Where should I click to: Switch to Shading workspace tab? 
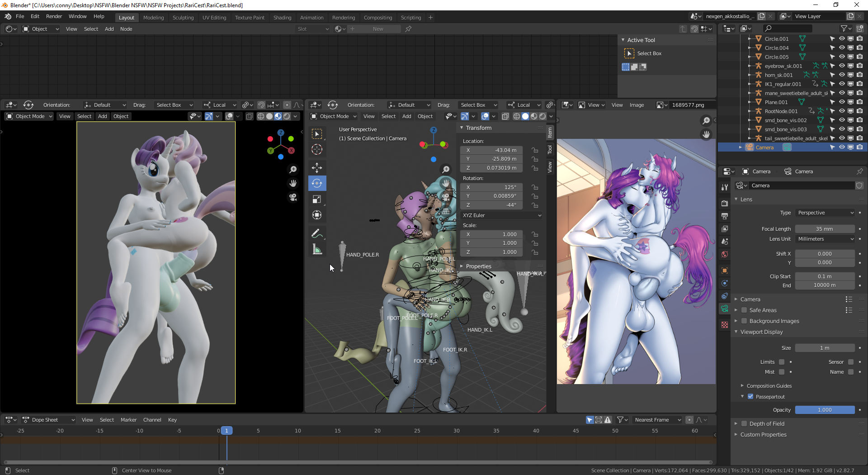click(x=282, y=18)
